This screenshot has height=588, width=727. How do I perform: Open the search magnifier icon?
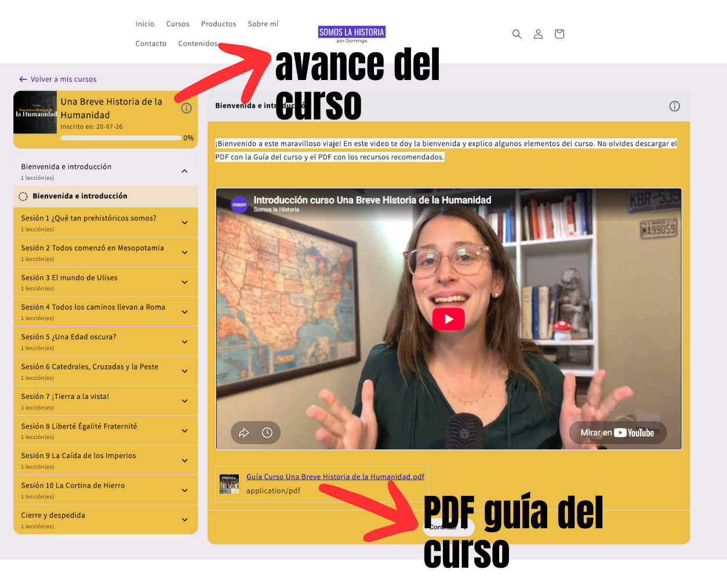coord(517,34)
